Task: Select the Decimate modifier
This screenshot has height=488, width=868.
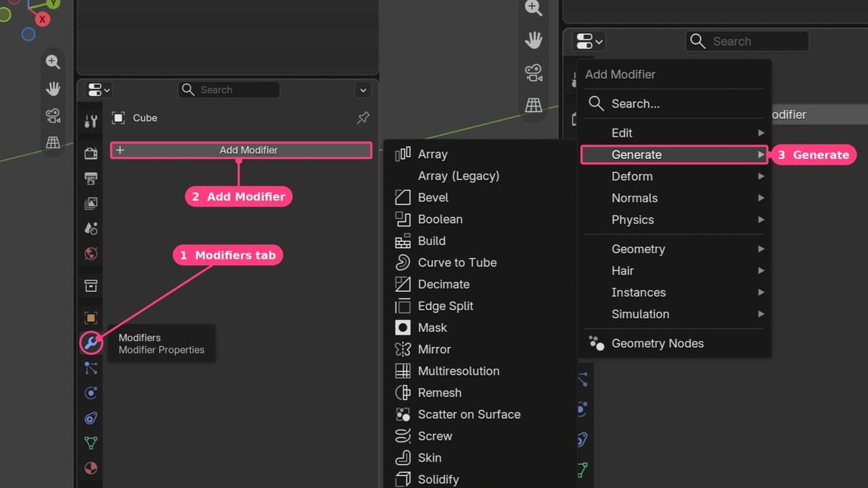Action: tap(480, 284)
